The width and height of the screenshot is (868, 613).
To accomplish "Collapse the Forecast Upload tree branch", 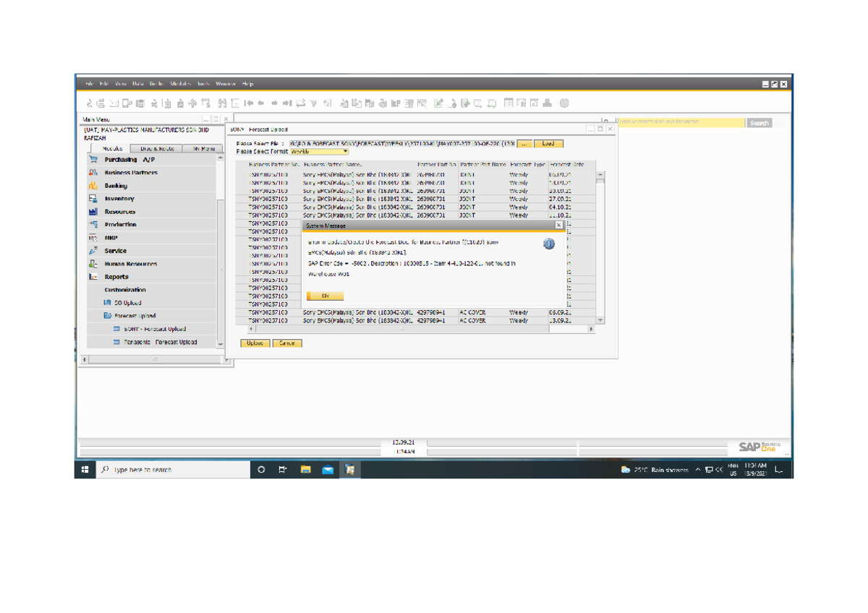I will pos(107,315).
